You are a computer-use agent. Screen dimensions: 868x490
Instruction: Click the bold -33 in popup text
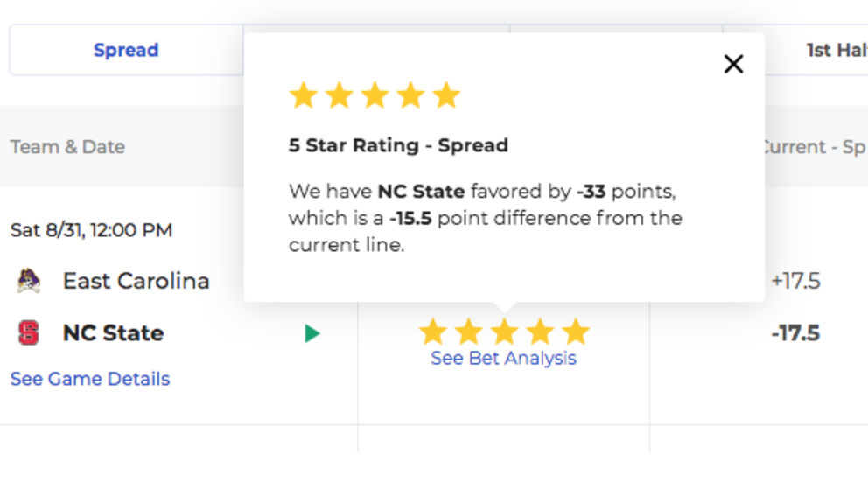[x=591, y=191]
